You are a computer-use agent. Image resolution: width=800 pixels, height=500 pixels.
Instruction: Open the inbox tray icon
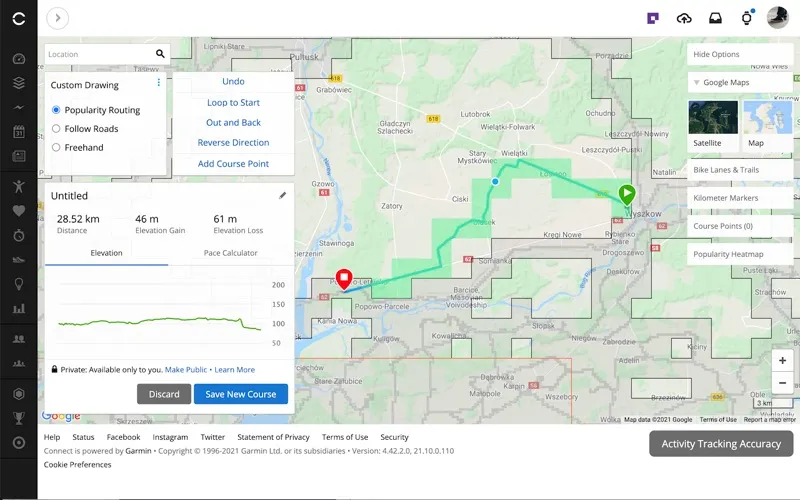point(715,18)
